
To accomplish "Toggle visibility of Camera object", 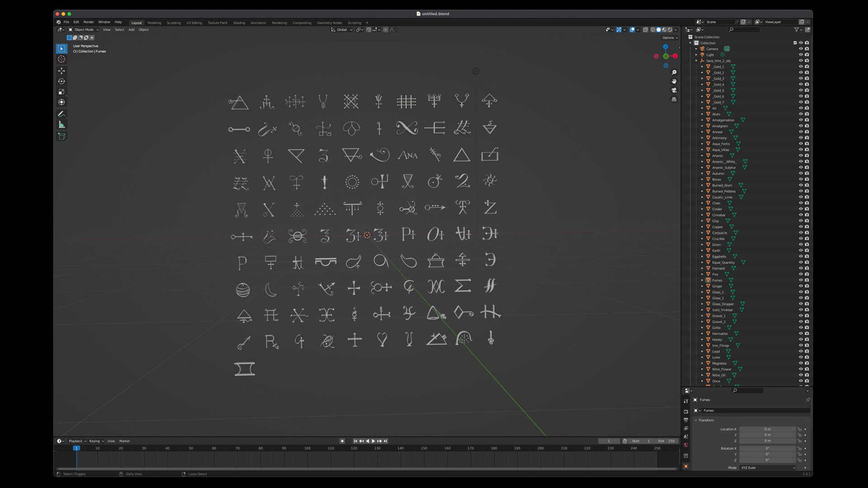I will coord(801,49).
